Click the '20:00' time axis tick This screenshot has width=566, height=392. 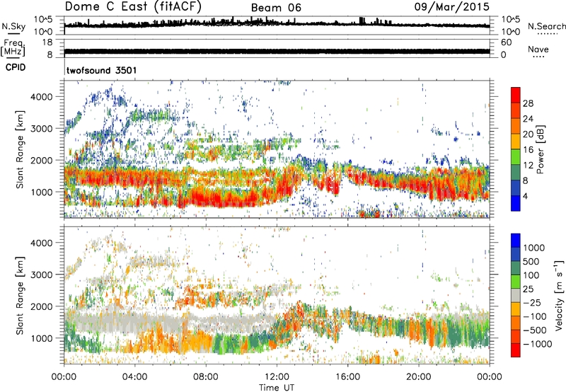coord(419,377)
